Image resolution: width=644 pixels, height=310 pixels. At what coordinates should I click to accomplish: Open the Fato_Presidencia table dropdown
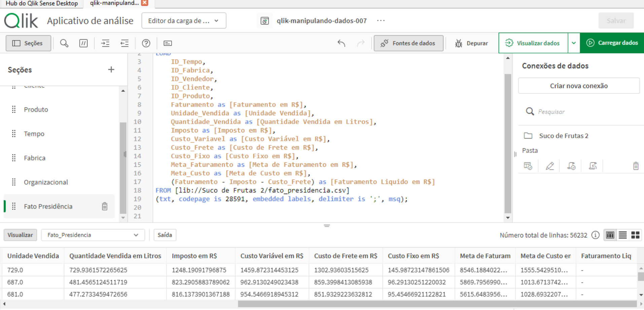93,235
